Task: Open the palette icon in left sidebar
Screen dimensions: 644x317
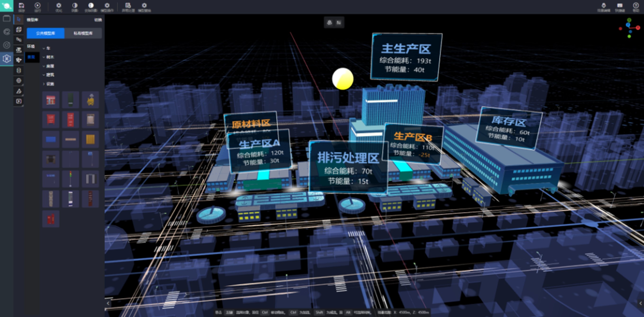Action: [6, 32]
